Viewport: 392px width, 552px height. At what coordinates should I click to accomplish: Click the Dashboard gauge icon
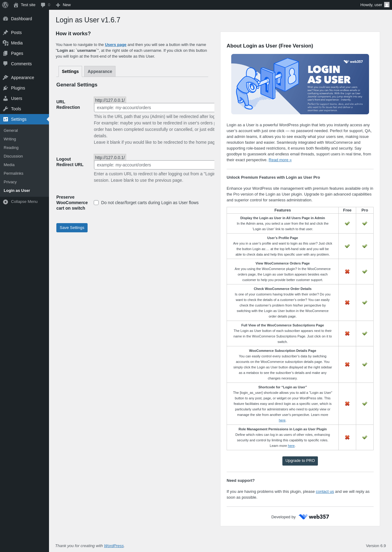pyautogui.click(x=6, y=19)
